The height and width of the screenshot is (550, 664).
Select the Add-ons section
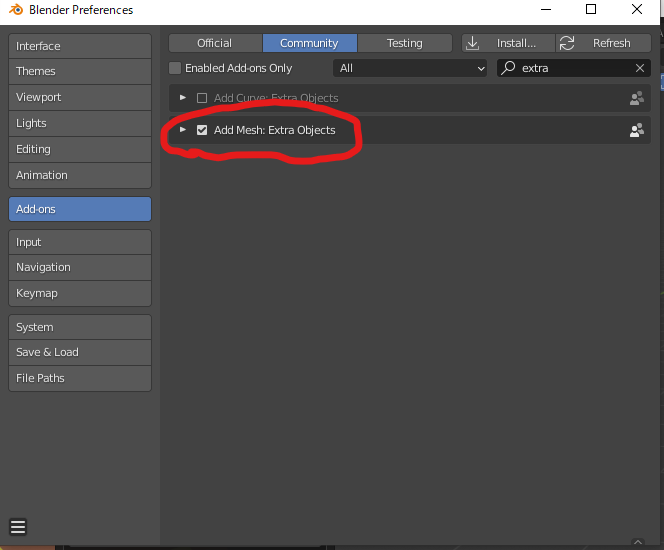[80, 209]
